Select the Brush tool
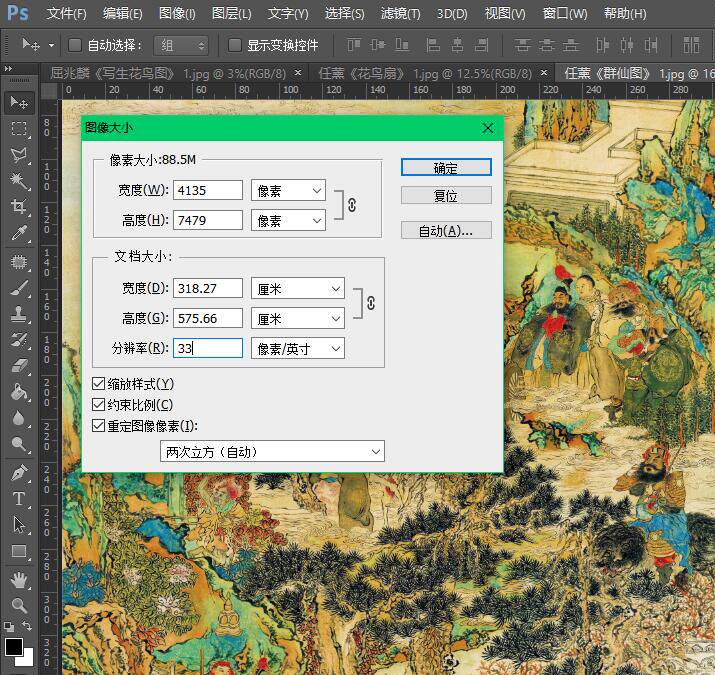715x675 pixels. [x=19, y=288]
